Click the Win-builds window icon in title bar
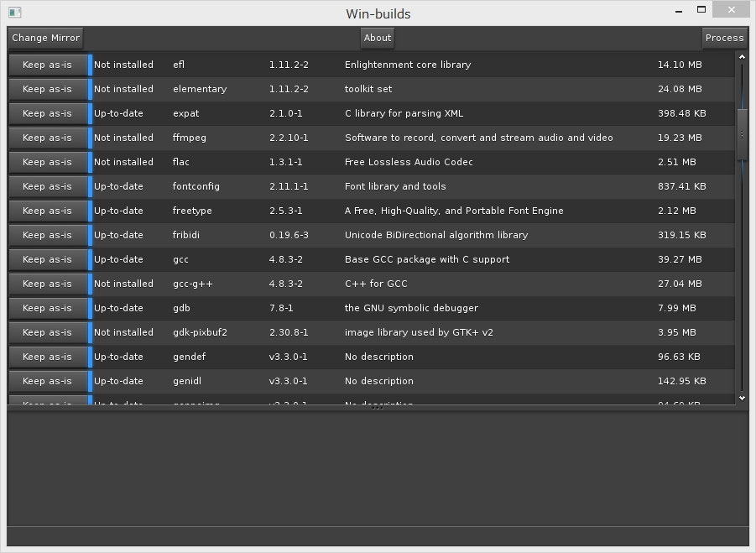 [15, 13]
